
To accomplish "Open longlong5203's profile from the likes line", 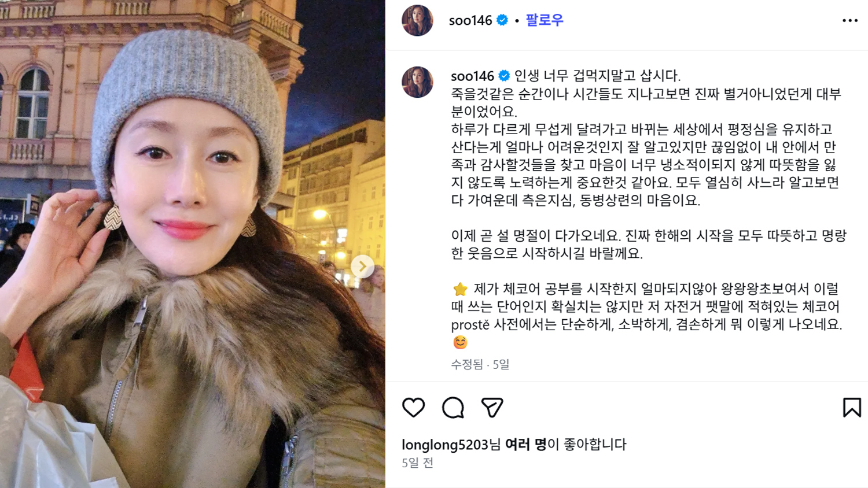I will click(445, 444).
